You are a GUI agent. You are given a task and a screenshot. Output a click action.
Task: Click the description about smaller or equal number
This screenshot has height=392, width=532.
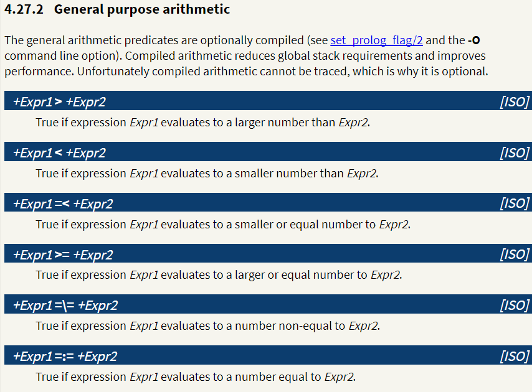[223, 224]
